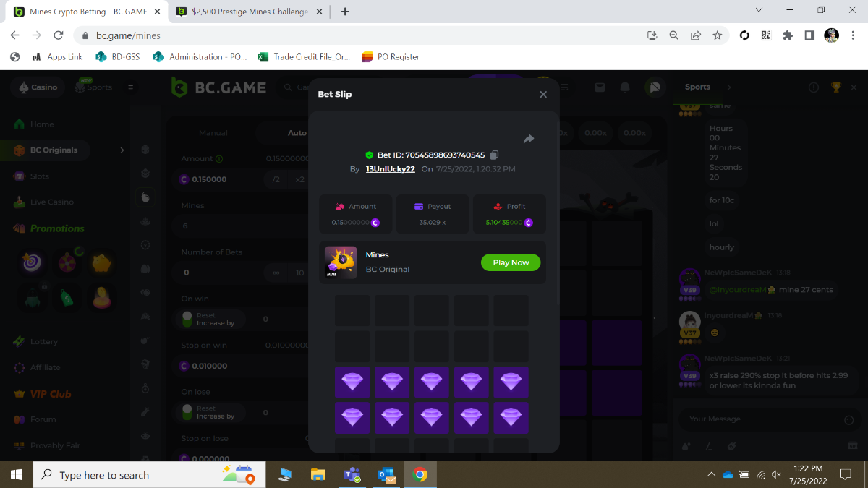Screen dimensions: 868x488
Task: Open user profile 13UnlUcky22
Action: (390, 169)
